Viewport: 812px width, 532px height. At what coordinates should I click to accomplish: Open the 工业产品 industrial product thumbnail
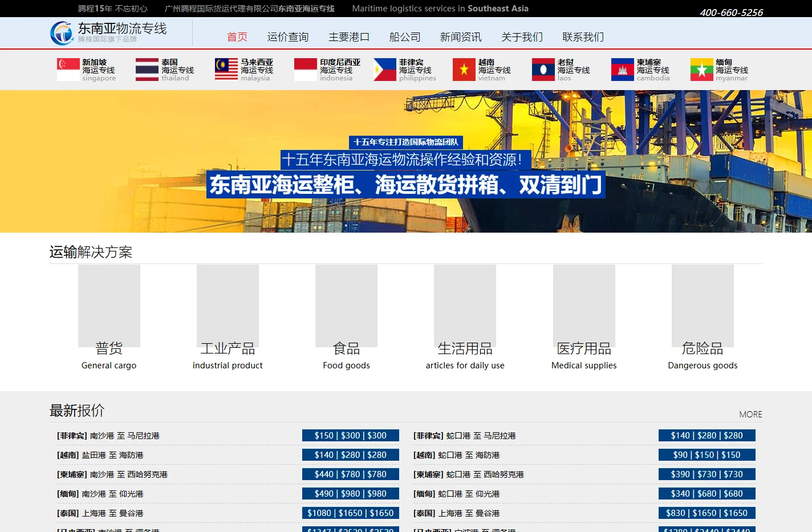(x=228, y=306)
